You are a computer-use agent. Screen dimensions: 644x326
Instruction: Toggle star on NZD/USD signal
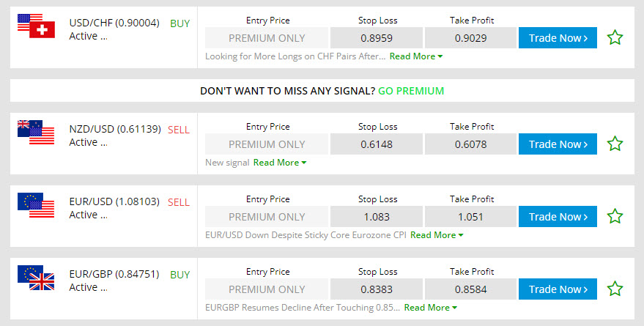[615, 144]
